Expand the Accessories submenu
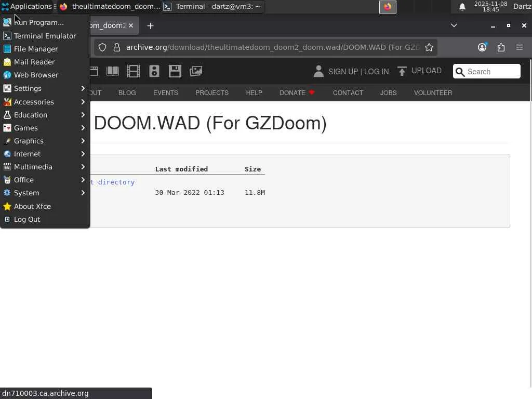Image resolution: width=532 pixels, height=399 pixels. [45, 102]
